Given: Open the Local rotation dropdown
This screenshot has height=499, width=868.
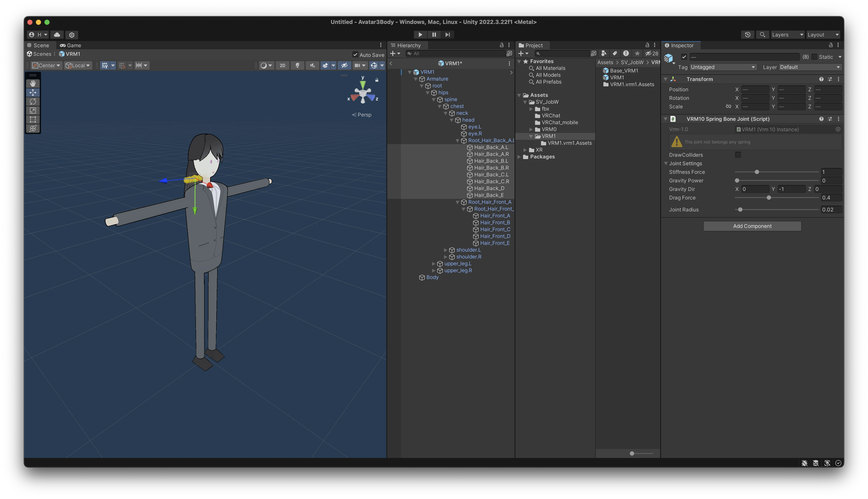Looking at the screenshot, I should pyautogui.click(x=78, y=65).
